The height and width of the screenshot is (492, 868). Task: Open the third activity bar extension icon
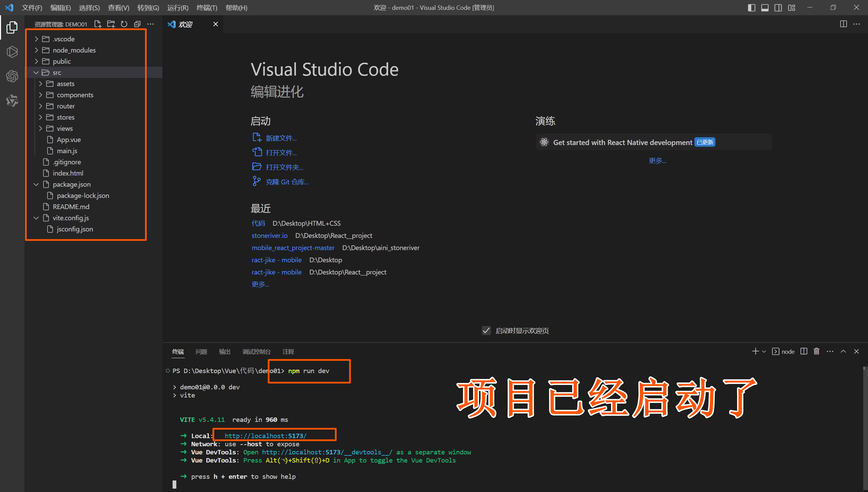12,52
